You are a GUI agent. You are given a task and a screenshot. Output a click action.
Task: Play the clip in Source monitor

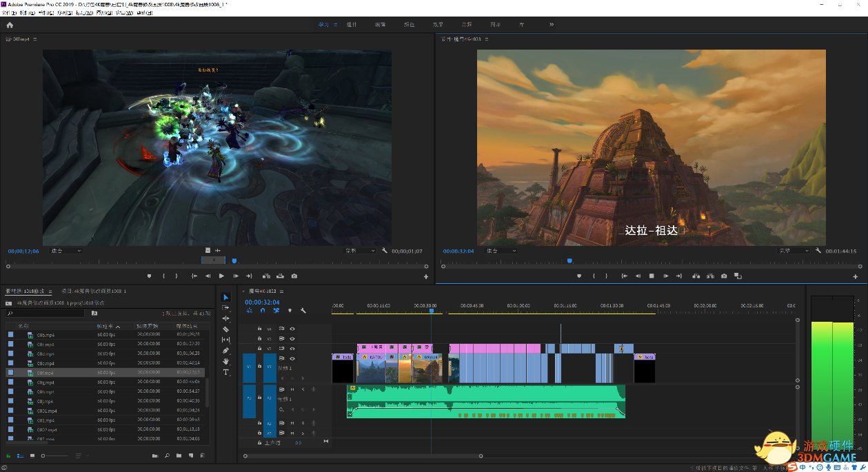click(221, 276)
